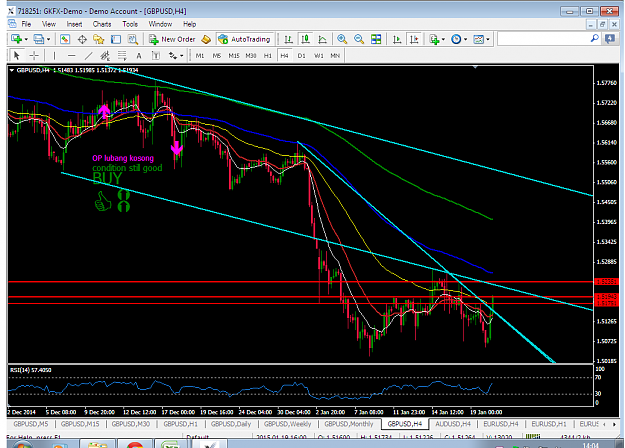Open the Window menu
The height and width of the screenshot is (448, 625).
pos(160,24)
